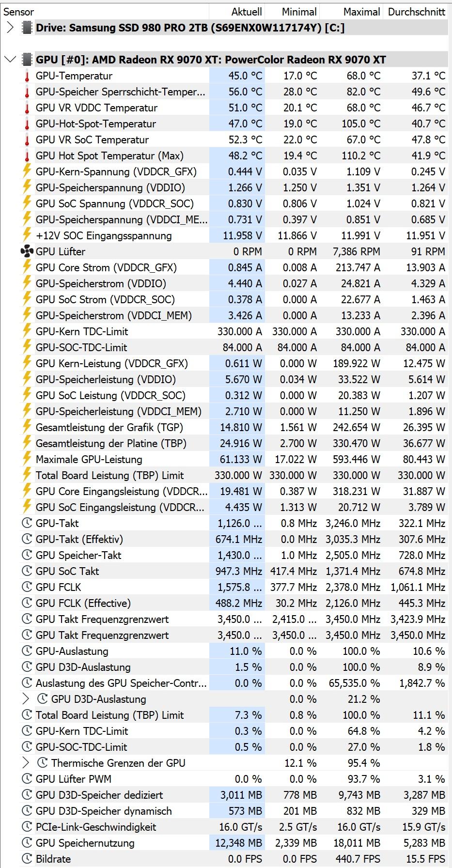Click the average value 15.9 GT/s
Viewport: 452px width, 868px height.
coord(424,827)
